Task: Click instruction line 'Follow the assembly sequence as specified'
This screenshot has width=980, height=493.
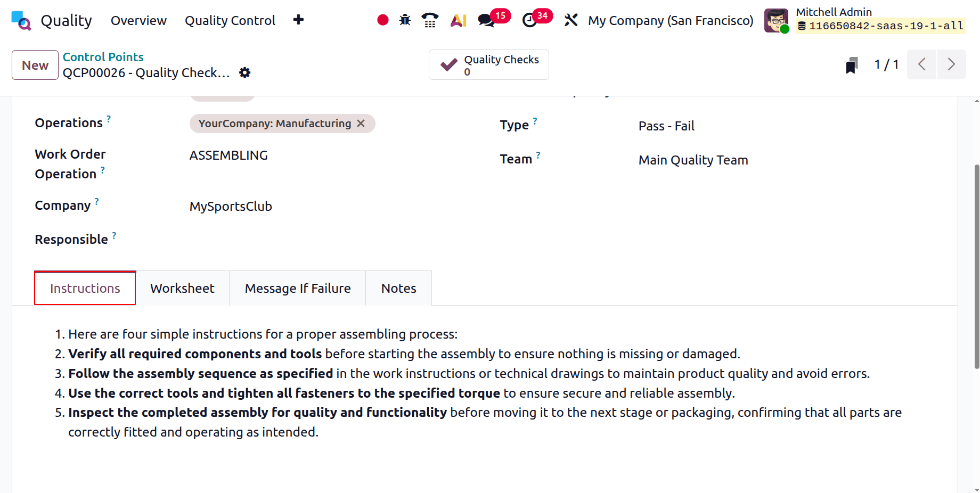Action: coord(201,374)
